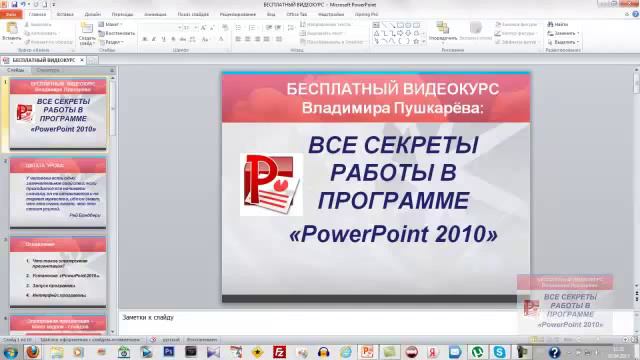Switch to the Structure (Структура) pane tab
The height and width of the screenshot is (360, 640).
[x=47, y=70]
